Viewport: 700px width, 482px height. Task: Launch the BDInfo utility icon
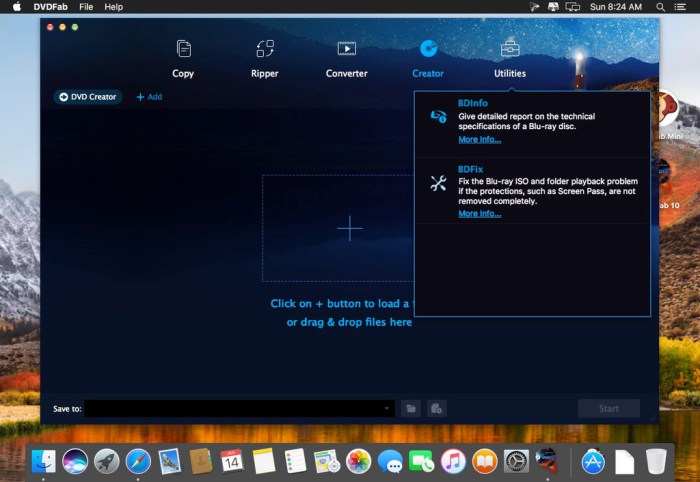click(438, 116)
